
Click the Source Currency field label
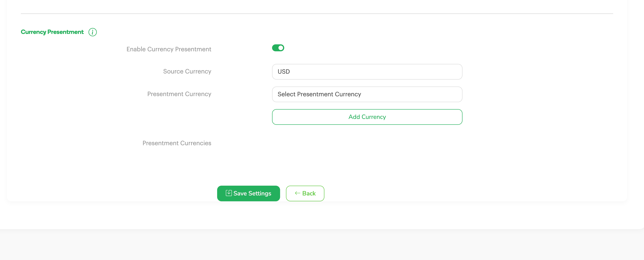pos(187,72)
